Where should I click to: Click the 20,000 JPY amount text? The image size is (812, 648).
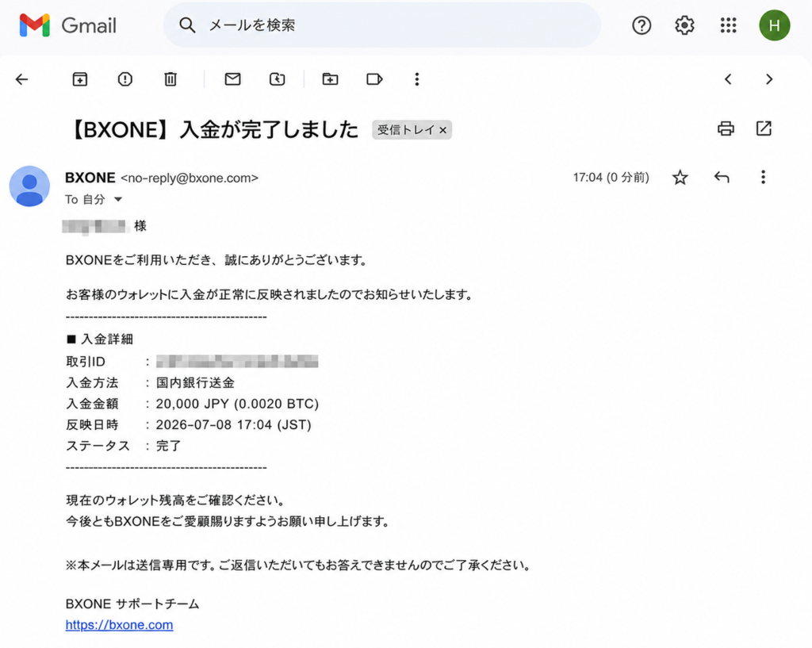192,404
